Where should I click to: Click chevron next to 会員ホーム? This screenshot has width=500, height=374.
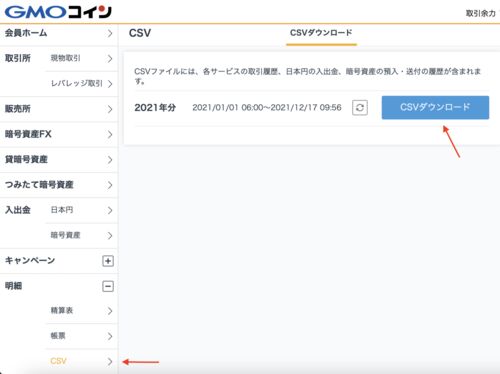(x=110, y=33)
